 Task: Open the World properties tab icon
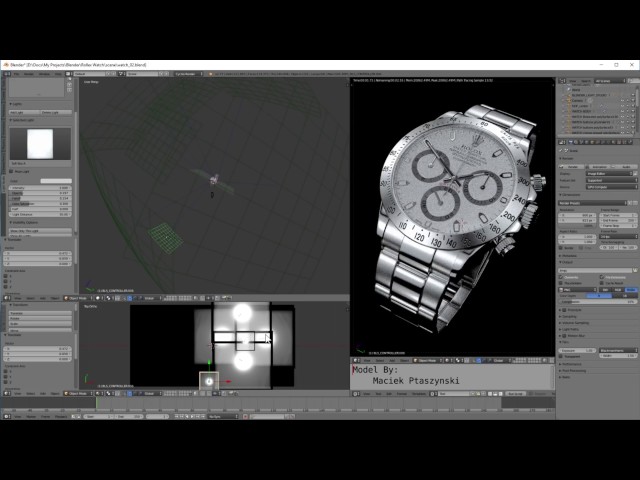click(587, 142)
